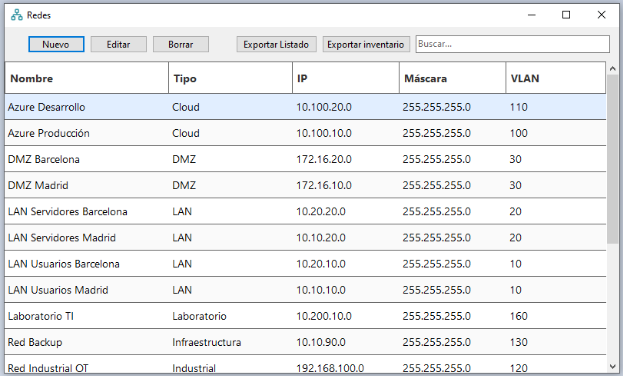624x376 pixels.
Task: Maximize the Redes window
Action: [566, 15]
